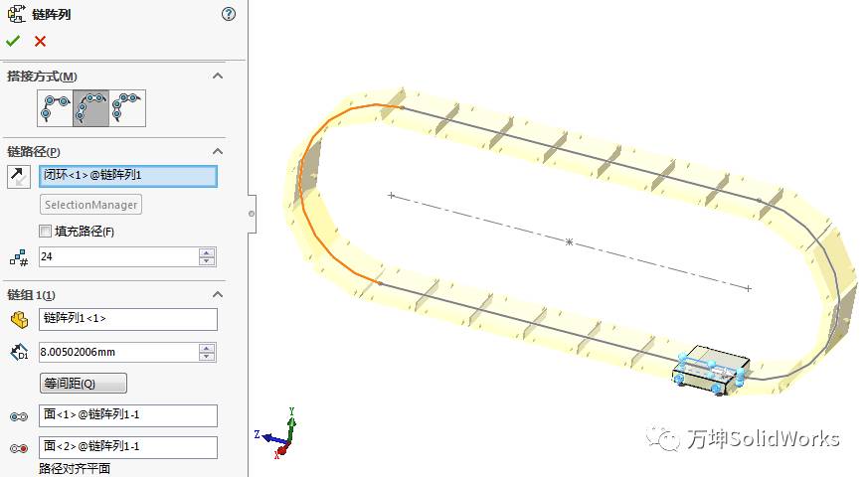Select the field 面<1>@链阵列1-1
The height and width of the screenshot is (477, 868).
128,415
